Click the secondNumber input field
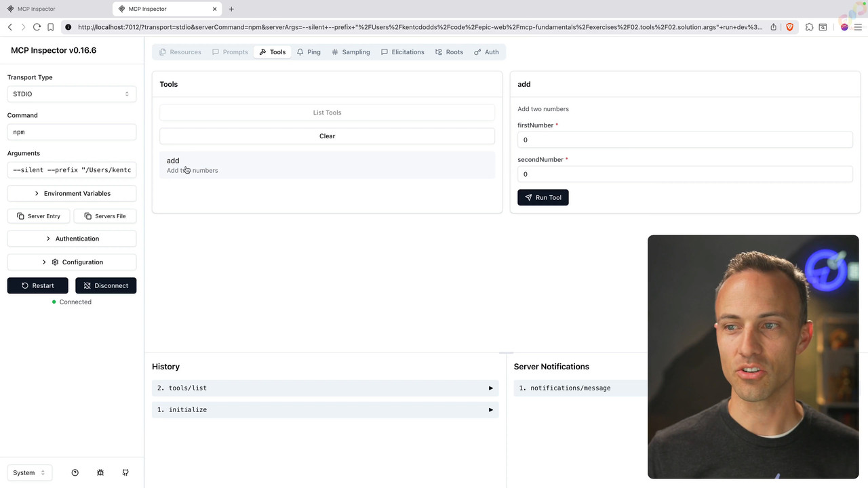 [685, 174]
